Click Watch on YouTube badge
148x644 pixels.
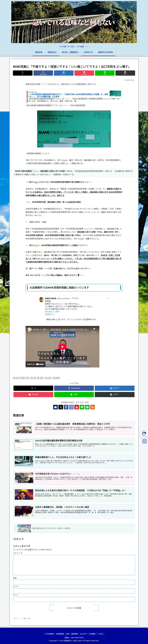coord(35,364)
